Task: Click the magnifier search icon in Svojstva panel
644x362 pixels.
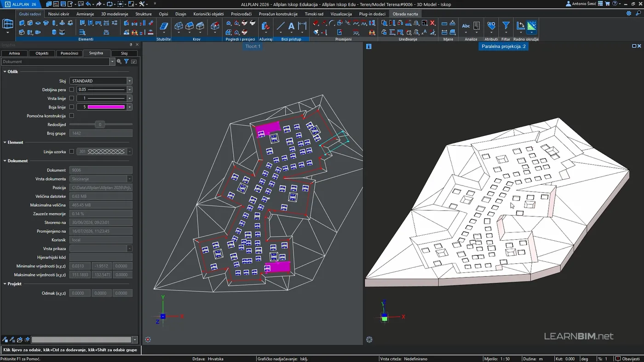Action: 119,62
